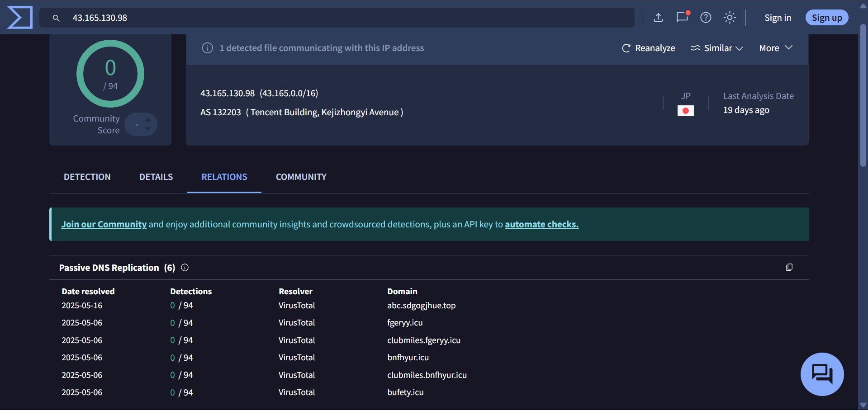Copy the Passive DNS results using the copy icon
868x410 pixels.
pyautogui.click(x=789, y=267)
